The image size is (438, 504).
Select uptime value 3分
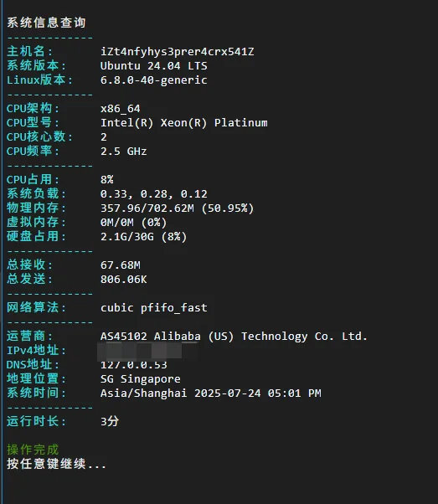point(110,421)
